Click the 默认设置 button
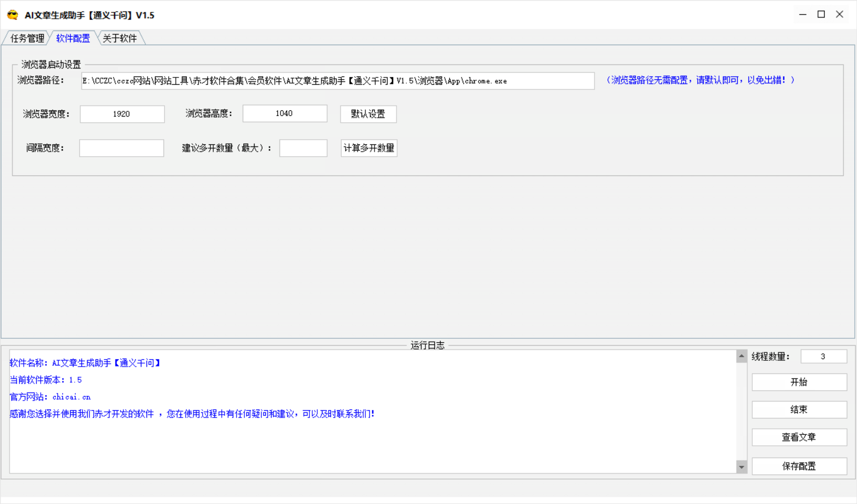The width and height of the screenshot is (857, 504). (x=368, y=114)
